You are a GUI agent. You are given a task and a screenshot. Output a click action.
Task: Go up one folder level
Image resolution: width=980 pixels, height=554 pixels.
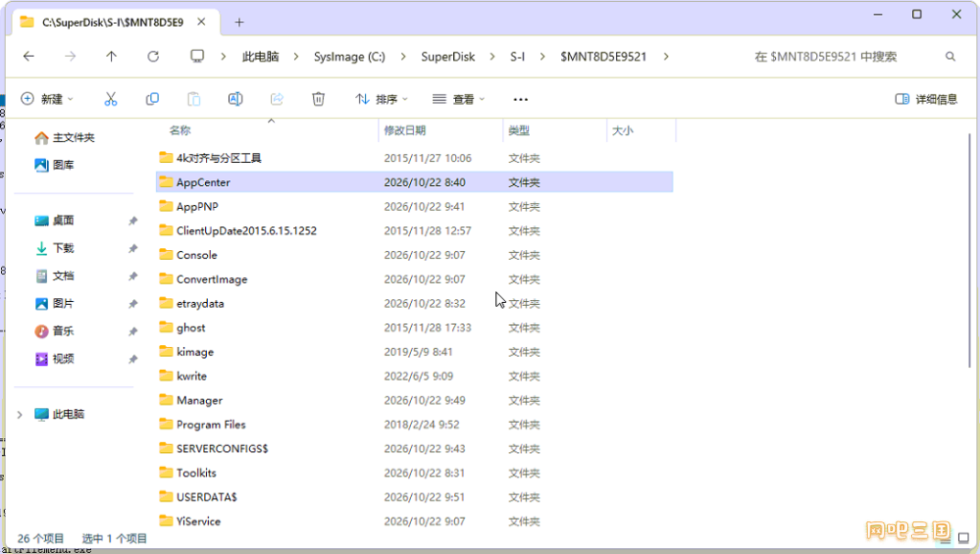tap(111, 57)
